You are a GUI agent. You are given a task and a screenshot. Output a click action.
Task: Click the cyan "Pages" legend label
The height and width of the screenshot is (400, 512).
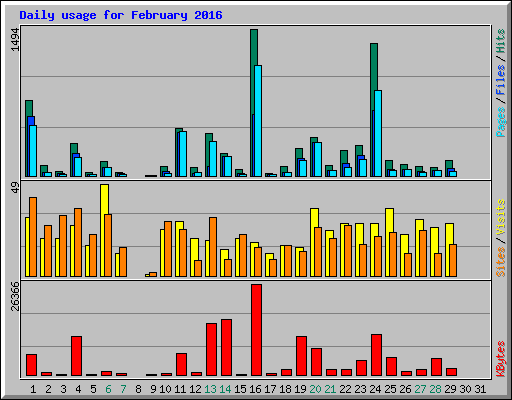pos(500,122)
